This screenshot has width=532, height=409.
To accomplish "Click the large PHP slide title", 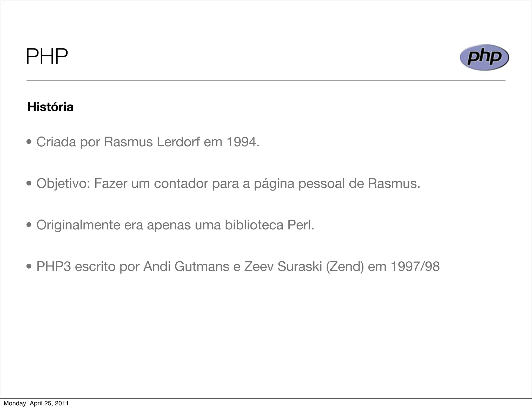I will (x=47, y=56).
